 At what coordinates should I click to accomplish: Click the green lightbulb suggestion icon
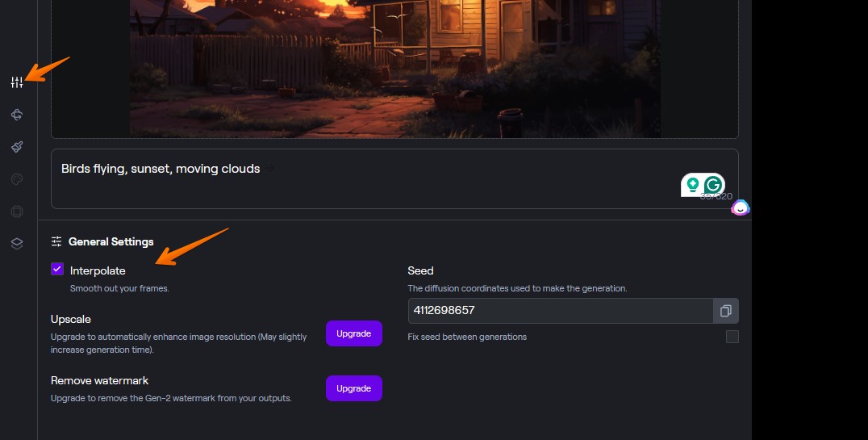click(x=692, y=185)
